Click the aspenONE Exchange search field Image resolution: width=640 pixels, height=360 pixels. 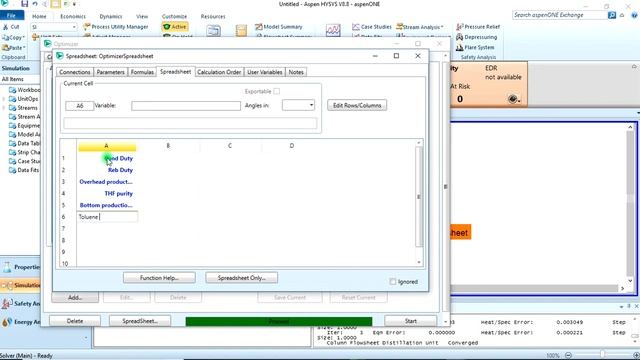(x=560, y=15)
